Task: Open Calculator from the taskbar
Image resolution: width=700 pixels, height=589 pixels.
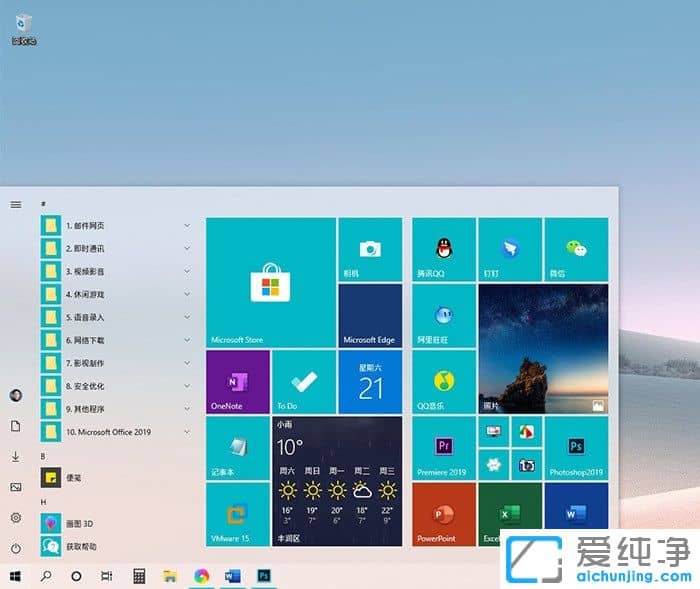Action: [x=139, y=576]
